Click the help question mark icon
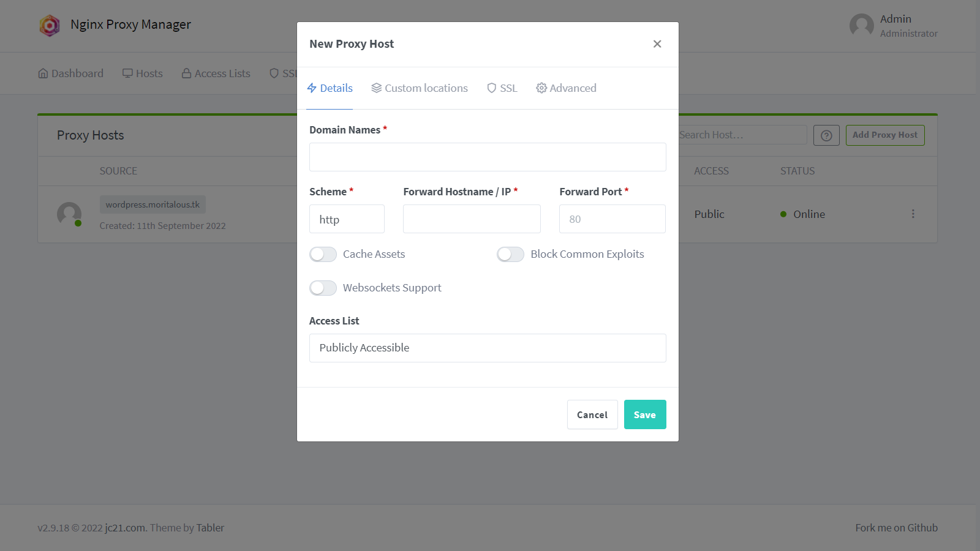Screen dimensions: 980x551 [826, 135]
